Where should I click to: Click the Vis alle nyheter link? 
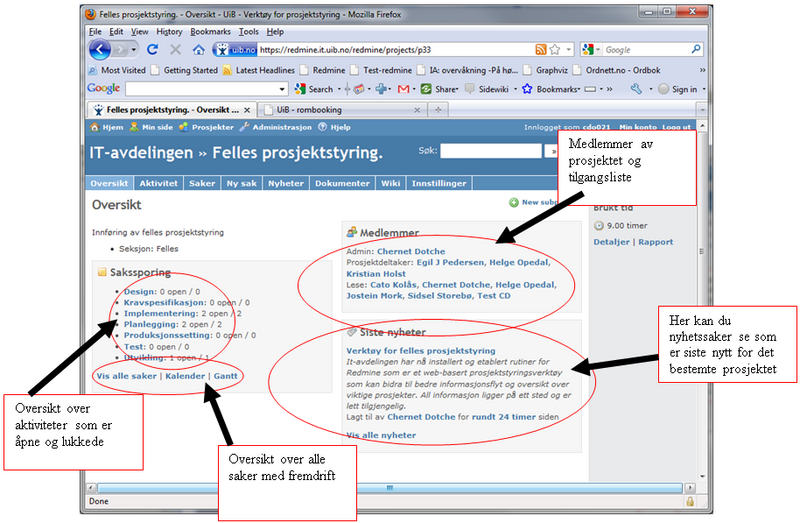tap(381, 435)
